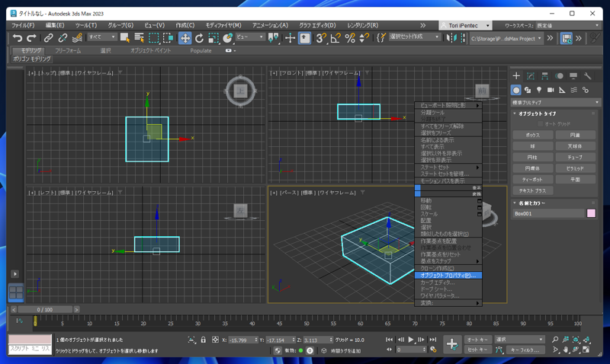Click the Redo arrow icon
The height and width of the screenshot is (364, 610).
coord(31,37)
